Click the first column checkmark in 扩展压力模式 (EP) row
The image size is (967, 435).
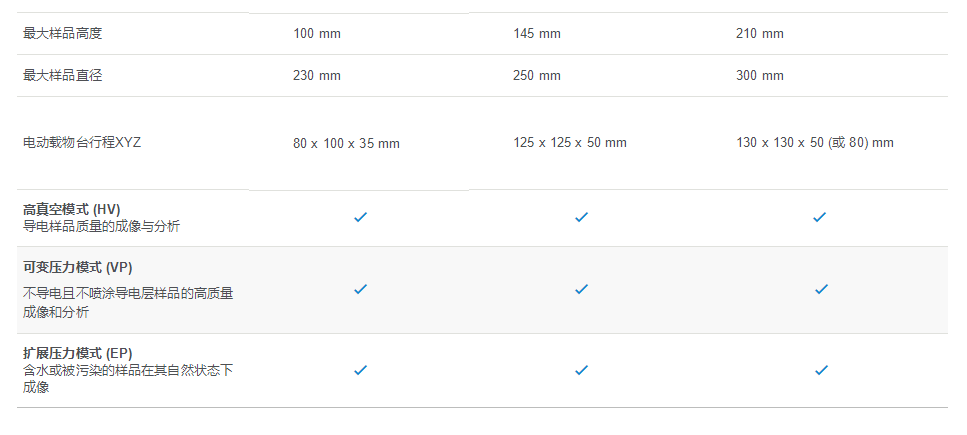pyautogui.click(x=361, y=370)
